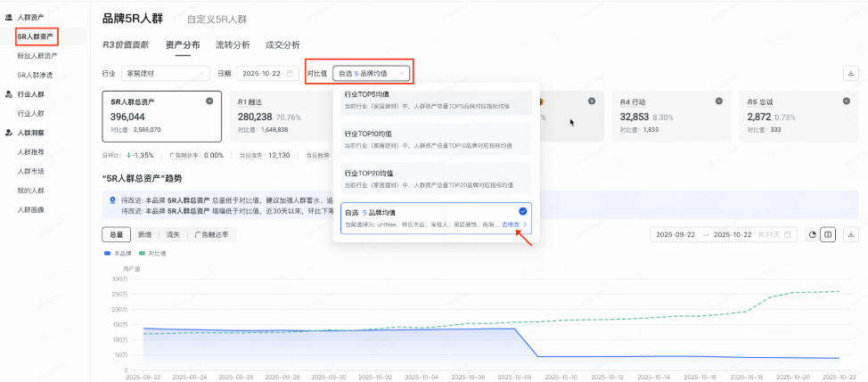Click the plus icon on the R4 行动 card
The width and height of the screenshot is (868, 382).
719,102
